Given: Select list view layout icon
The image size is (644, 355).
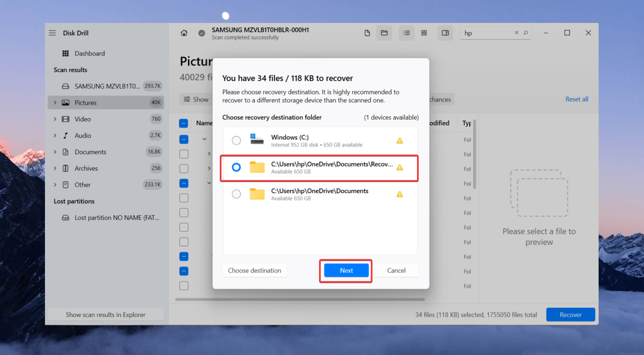Looking at the screenshot, I should point(406,33).
